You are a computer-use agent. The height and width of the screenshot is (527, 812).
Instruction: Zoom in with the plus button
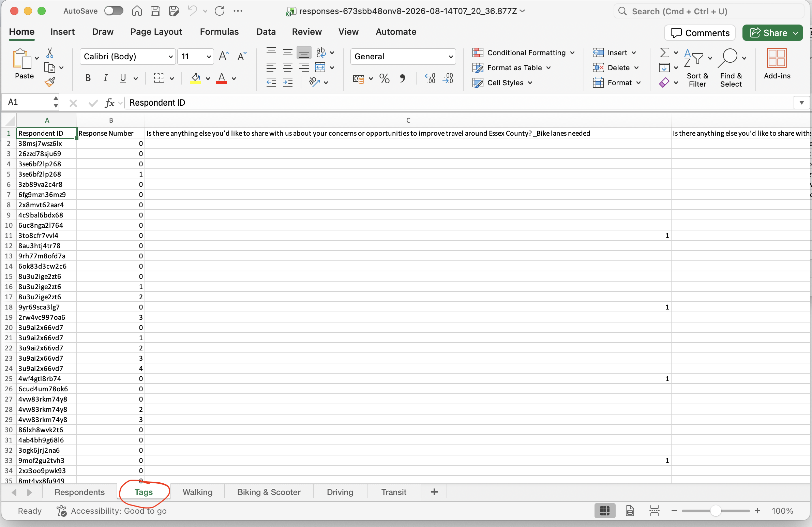tap(757, 511)
